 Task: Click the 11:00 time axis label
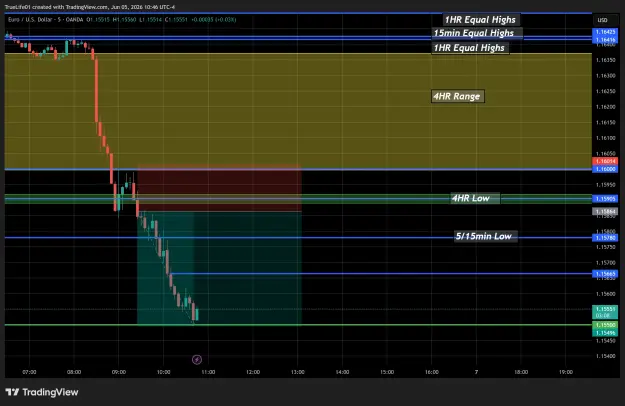(x=208, y=372)
